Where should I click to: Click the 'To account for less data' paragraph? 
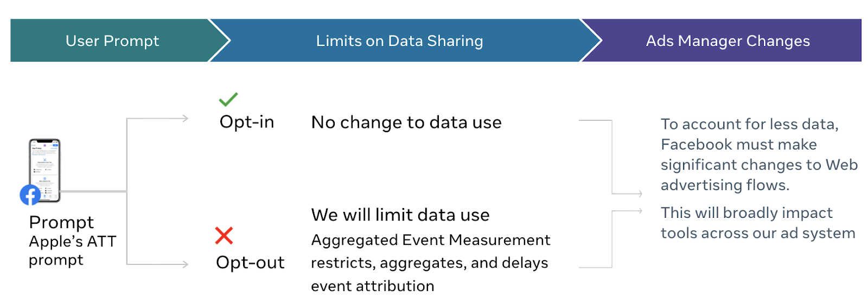pos(759,154)
